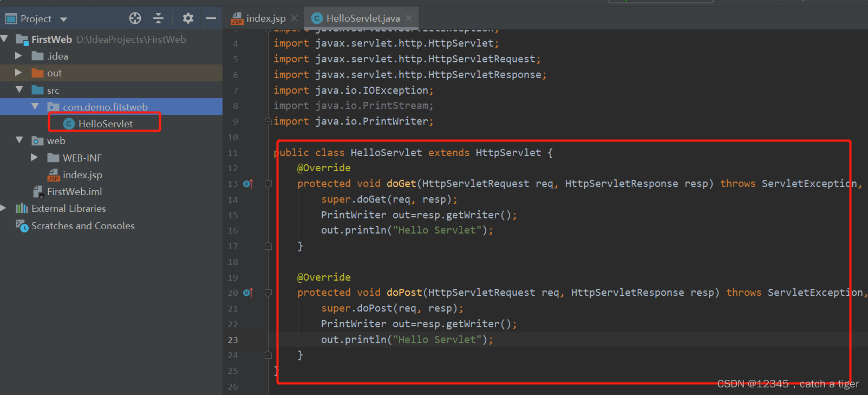The height and width of the screenshot is (395, 868).
Task: Collapse the FirstWeb project root node
Action: click(x=5, y=39)
